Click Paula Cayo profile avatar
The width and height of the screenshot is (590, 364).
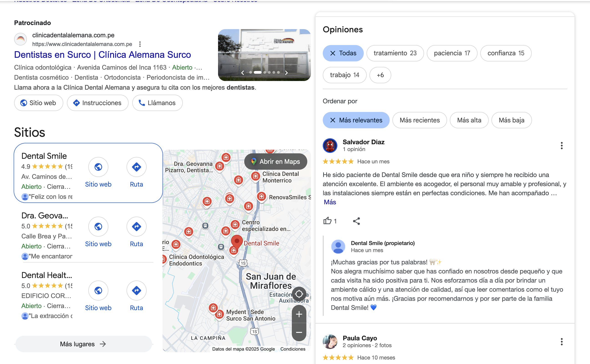(x=330, y=341)
